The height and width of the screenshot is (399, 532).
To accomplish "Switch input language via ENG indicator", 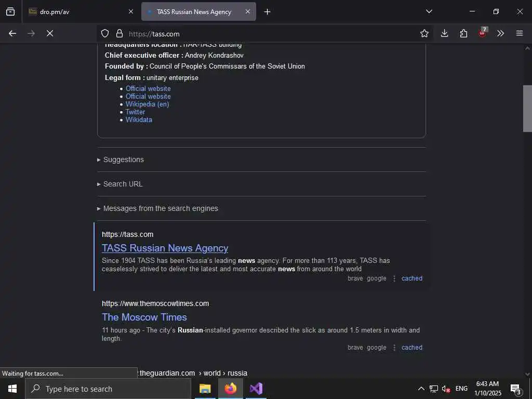I will tap(461, 389).
